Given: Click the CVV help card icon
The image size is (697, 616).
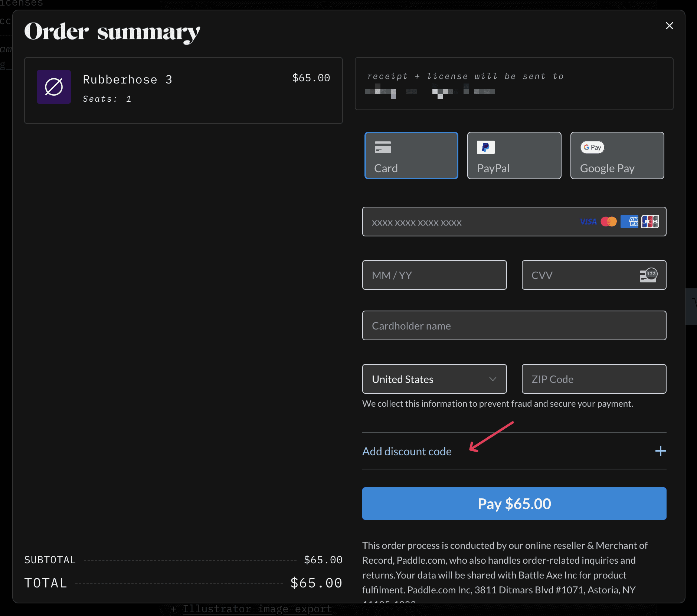Looking at the screenshot, I should click(648, 275).
